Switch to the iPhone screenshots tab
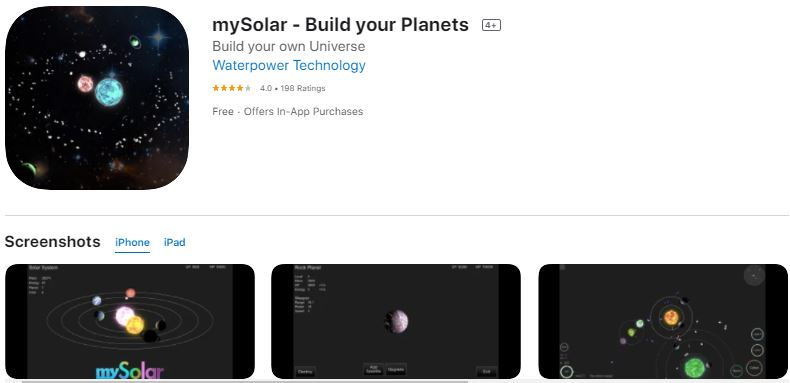This screenshot has width=790, height=383. point(133,242)
